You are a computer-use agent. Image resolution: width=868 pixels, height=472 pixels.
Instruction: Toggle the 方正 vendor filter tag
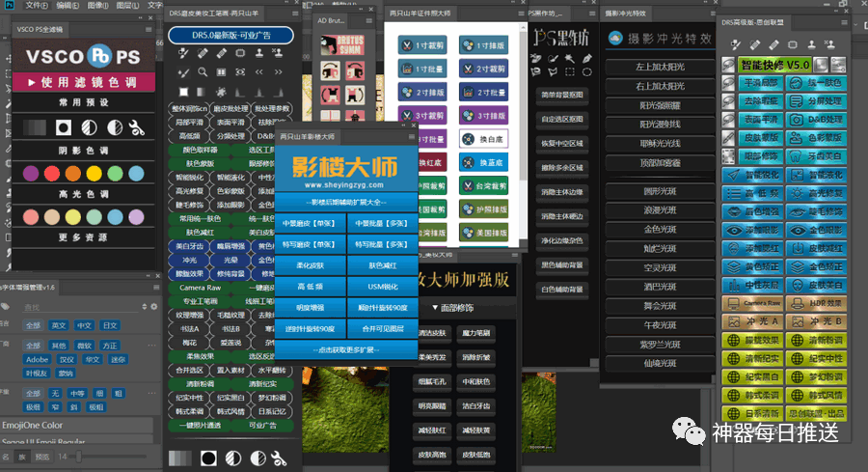click(110, 346)
